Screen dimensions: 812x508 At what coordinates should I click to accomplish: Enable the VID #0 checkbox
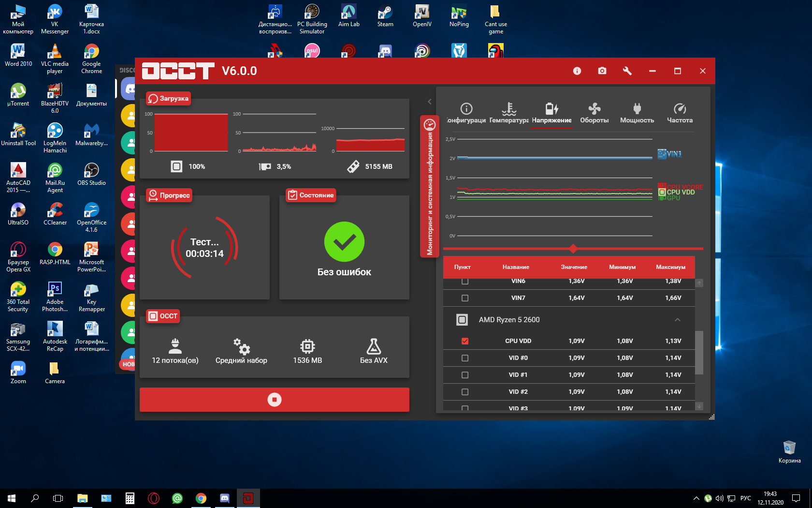(x=465, y=358)
